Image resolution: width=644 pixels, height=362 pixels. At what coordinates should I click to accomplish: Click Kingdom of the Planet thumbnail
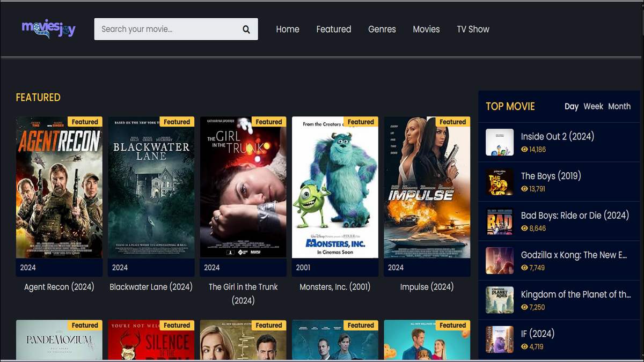click(500, 300)
